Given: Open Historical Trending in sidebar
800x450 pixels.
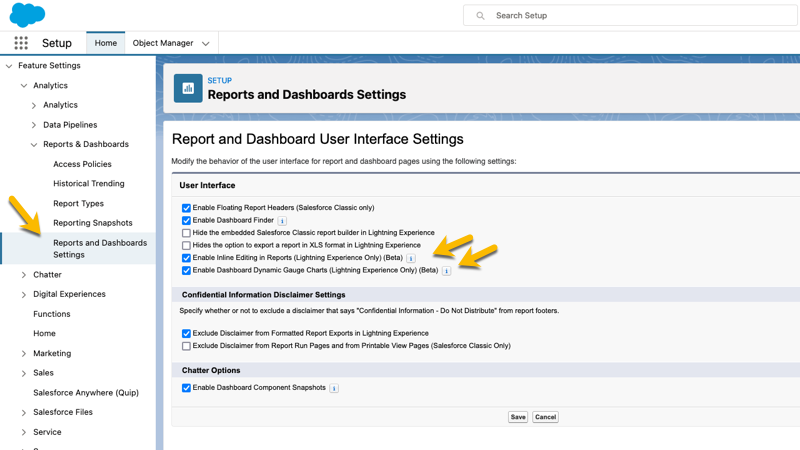Looking at the screenshot, I should click(x=89, y=183).
